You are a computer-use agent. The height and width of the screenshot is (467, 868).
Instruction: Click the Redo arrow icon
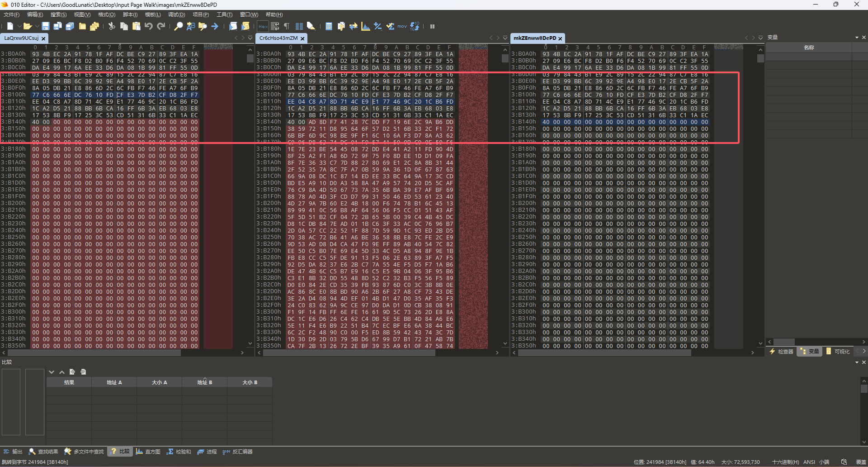tap(160, 26)
